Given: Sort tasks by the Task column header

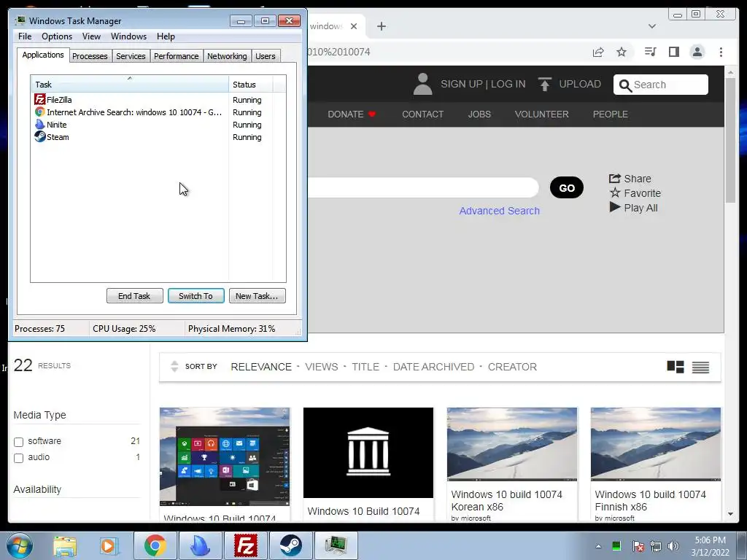Looking at the screenshot, I should click(x=130, y=85).
